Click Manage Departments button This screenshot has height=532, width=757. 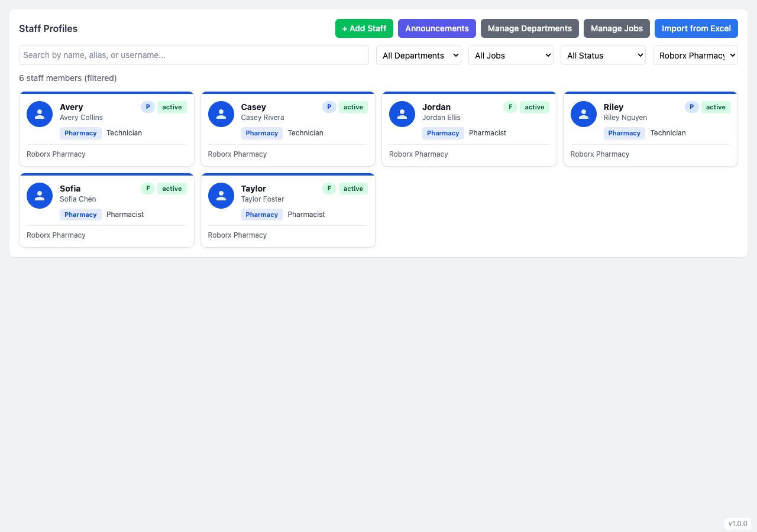[530, 28]
